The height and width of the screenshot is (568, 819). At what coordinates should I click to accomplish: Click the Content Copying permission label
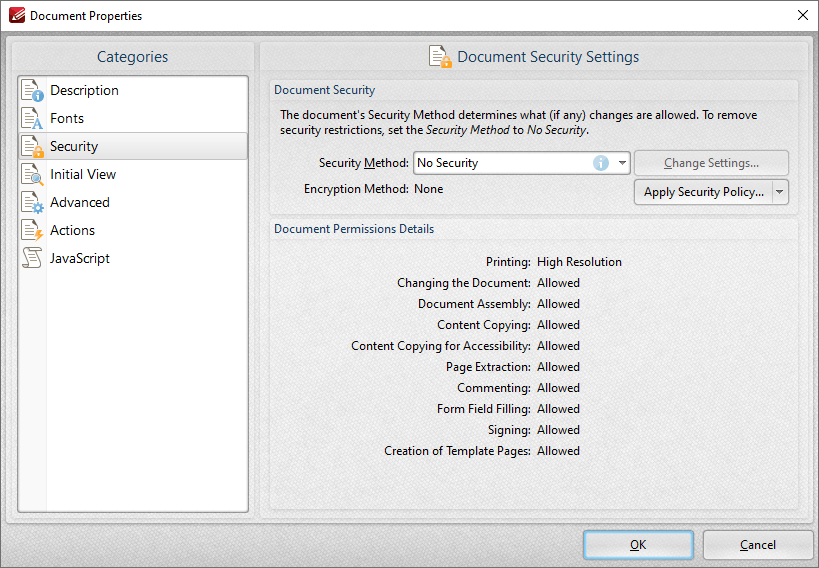(x=484, y=325)
